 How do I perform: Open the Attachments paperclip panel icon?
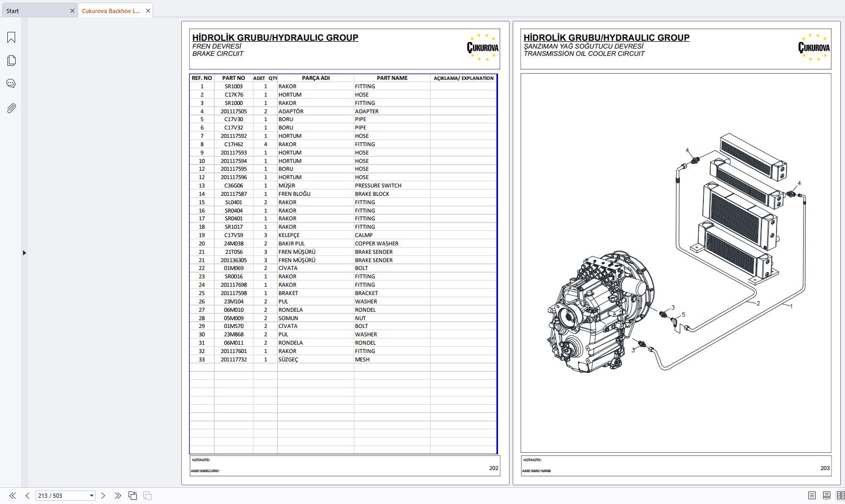click(11, 108)
